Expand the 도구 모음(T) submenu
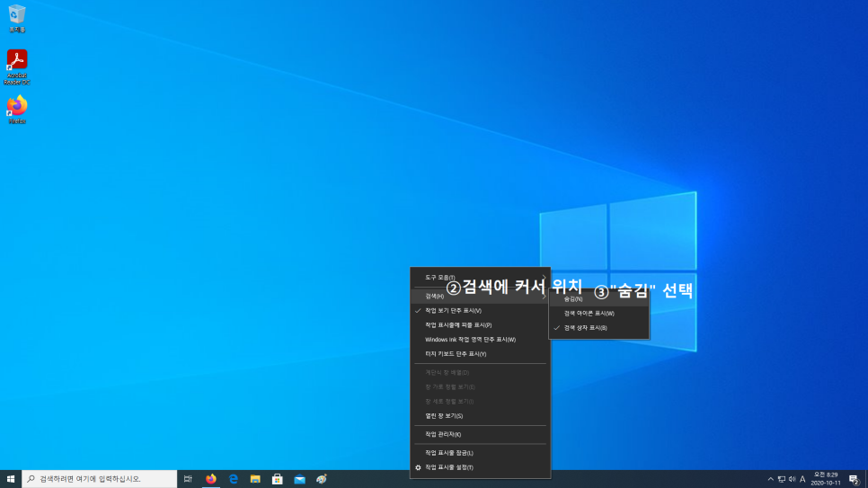868x488 pixels. (x=480, y=278)
